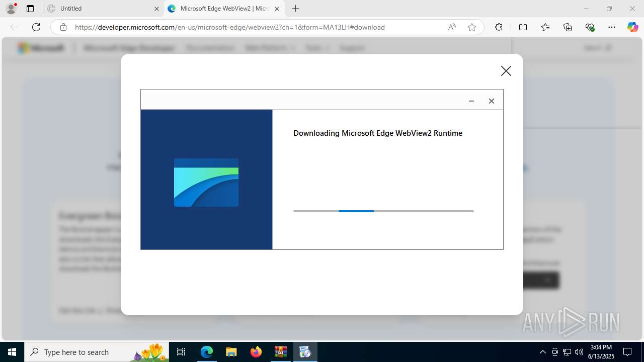
Task: Open WinRAR from the taskbar
Action: (280, 352)
